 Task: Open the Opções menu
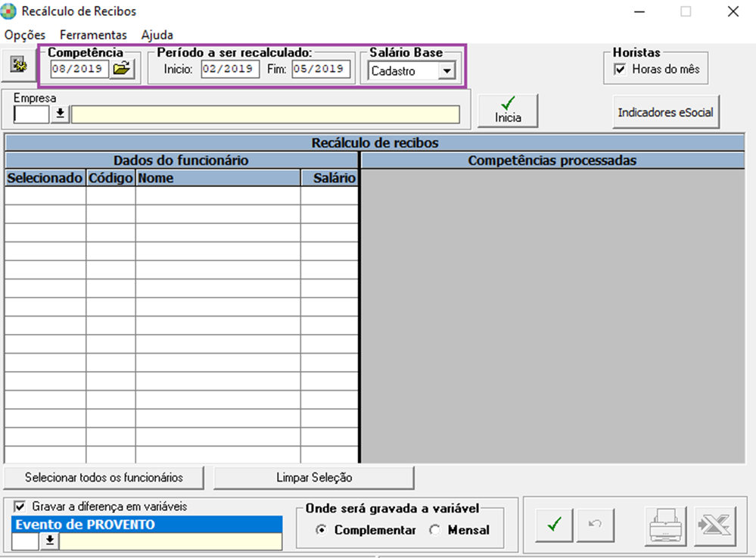pyautogui.click(x=24, y=35)
